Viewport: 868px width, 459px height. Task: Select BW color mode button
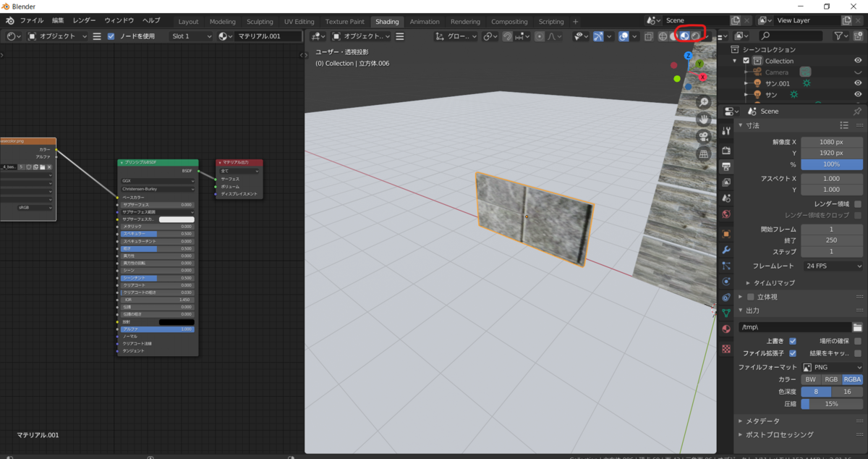(811, 379)
